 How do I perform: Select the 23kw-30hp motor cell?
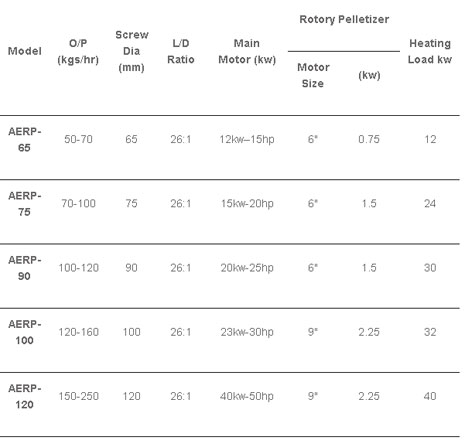click(x=247, y=332)
